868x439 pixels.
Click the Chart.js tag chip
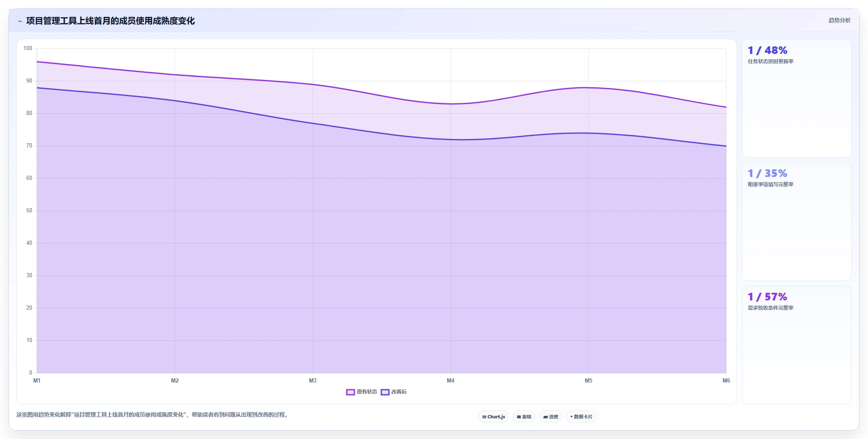point(494,417)
